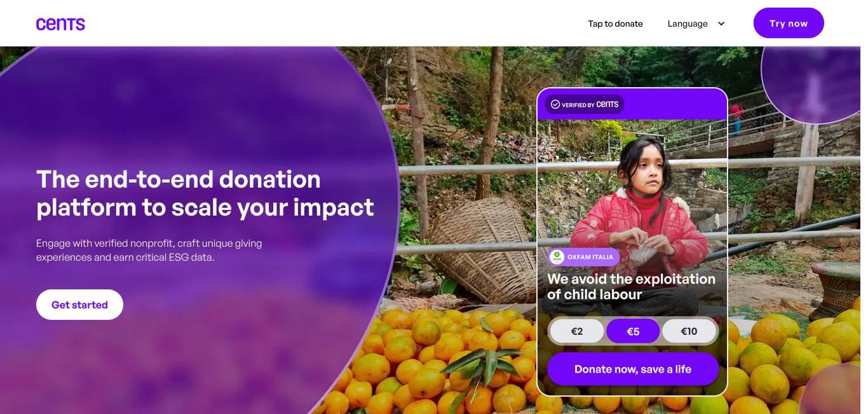
Task: Click the Oxfam round logo icon
Action: (x=557, y=257)
